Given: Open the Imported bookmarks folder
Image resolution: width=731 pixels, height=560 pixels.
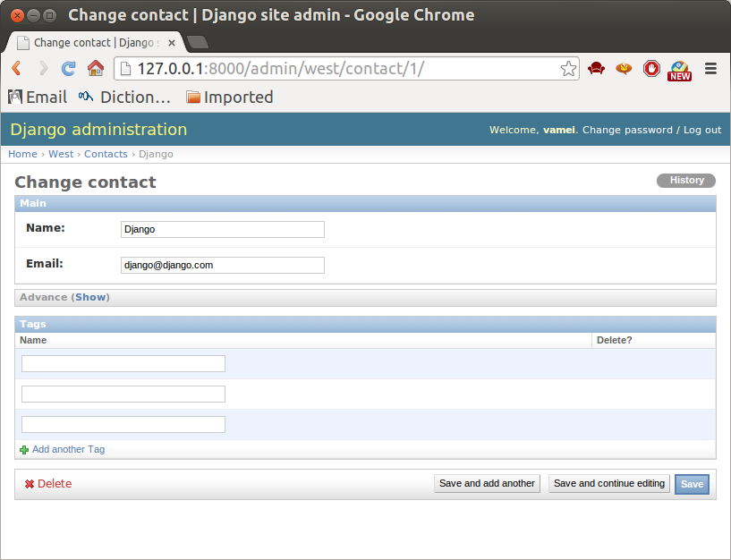Looking at the screenshot, I should (229, 97).
